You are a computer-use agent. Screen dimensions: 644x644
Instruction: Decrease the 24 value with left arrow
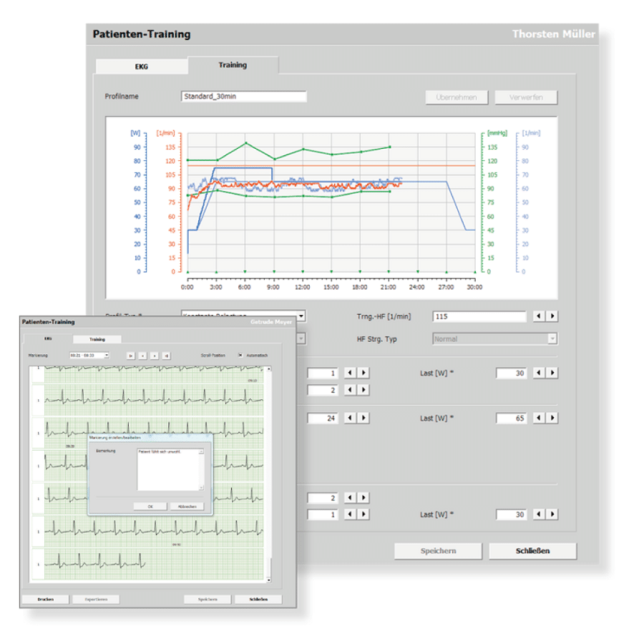pos(349,418)
